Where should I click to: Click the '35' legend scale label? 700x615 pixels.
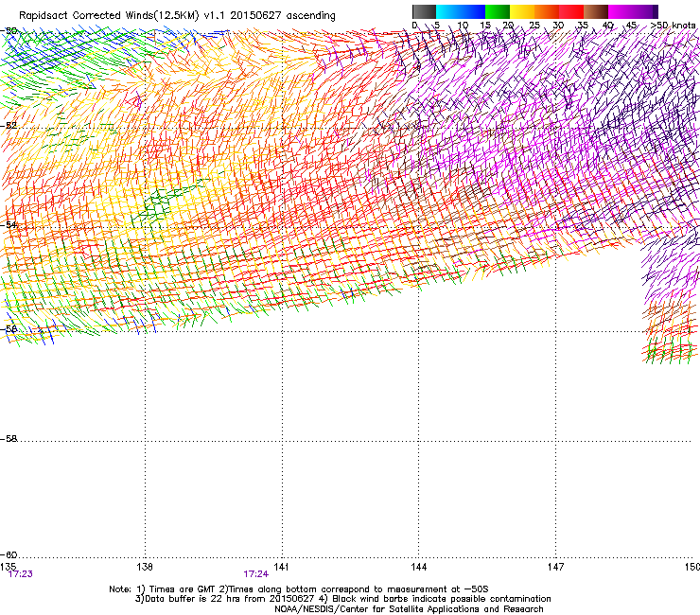pyautogui.click(x=583, y=26)
